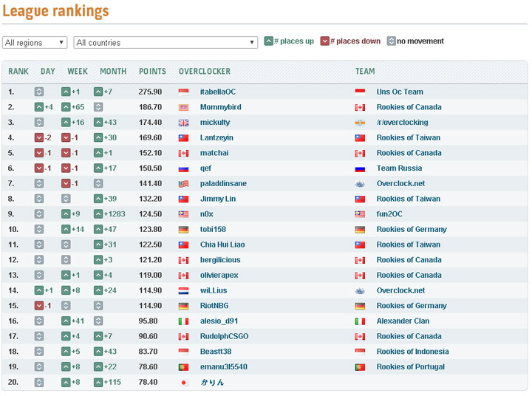Viewport: 532px width, 396px height.
Task: Sort by the MONTH column header
Action: click(113, 72)
